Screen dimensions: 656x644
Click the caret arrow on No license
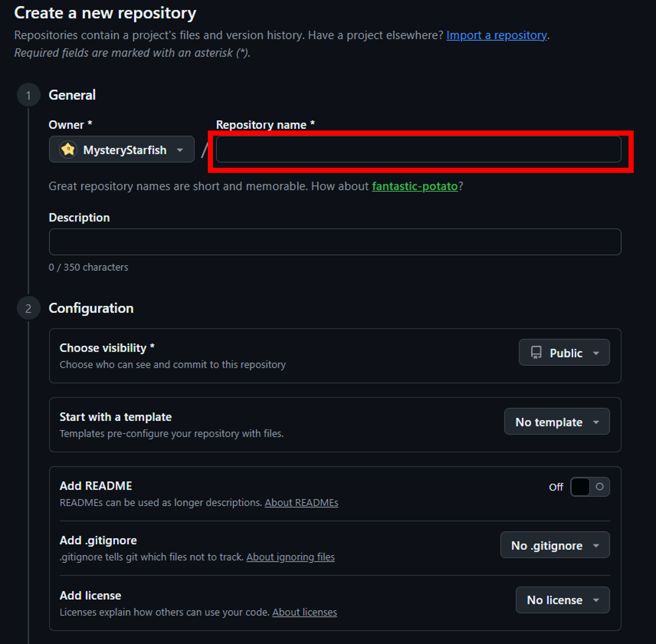pyautogui.click(x=596, y=600)
